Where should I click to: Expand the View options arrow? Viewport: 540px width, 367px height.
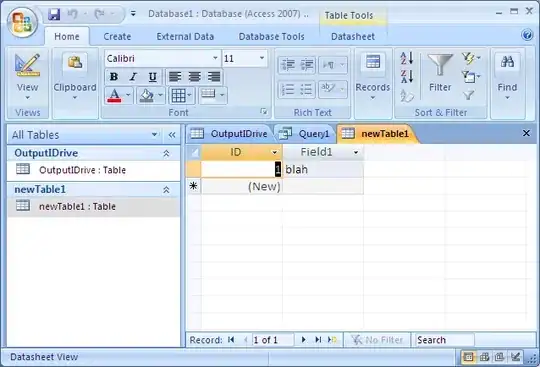[x=28, y=98]
